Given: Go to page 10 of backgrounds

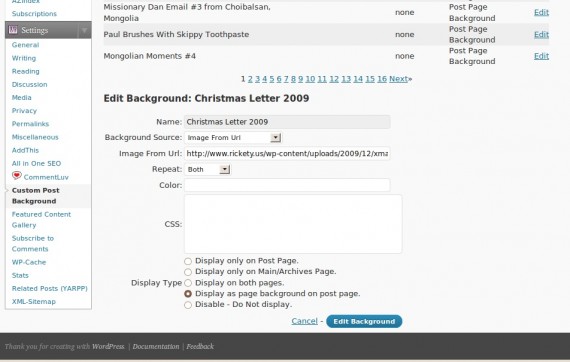Looking at the screenshot, I should tap(310, 79).
